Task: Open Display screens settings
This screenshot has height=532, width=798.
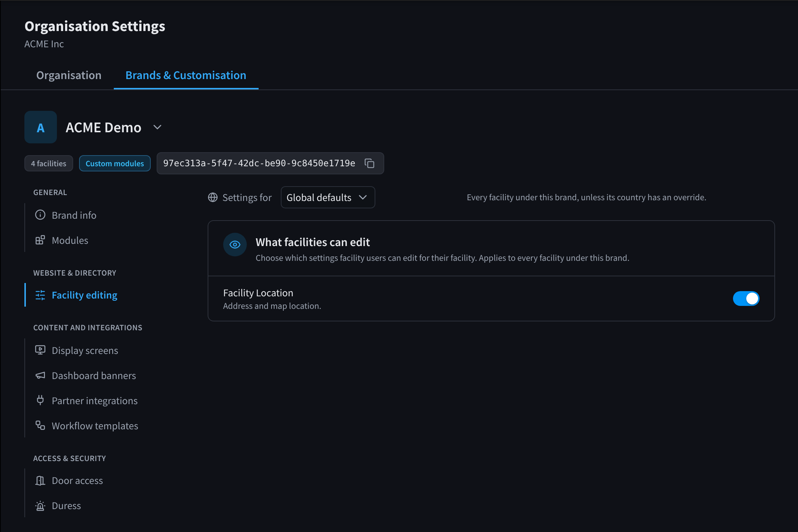Action: pos(85,350)
